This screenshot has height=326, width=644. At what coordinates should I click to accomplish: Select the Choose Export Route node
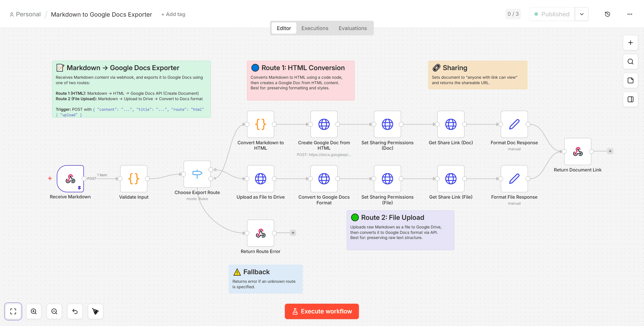(x=197, y=174)
